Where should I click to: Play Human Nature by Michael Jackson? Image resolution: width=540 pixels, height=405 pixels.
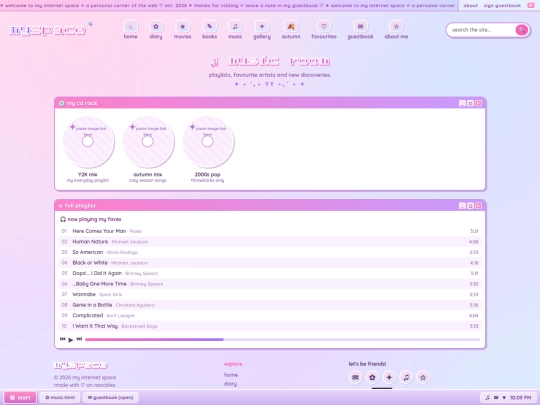270,242
